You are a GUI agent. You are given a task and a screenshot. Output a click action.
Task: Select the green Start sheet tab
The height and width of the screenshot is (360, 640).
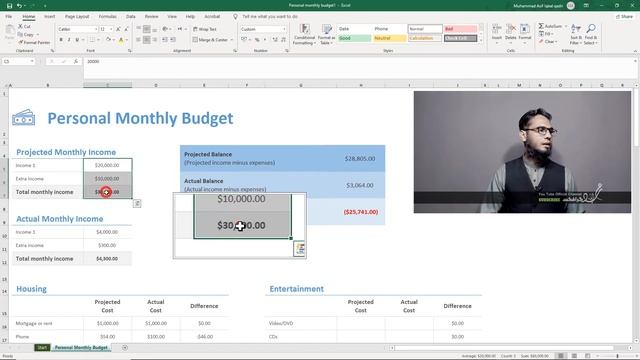pyautogui.click(x=42, y=348)
